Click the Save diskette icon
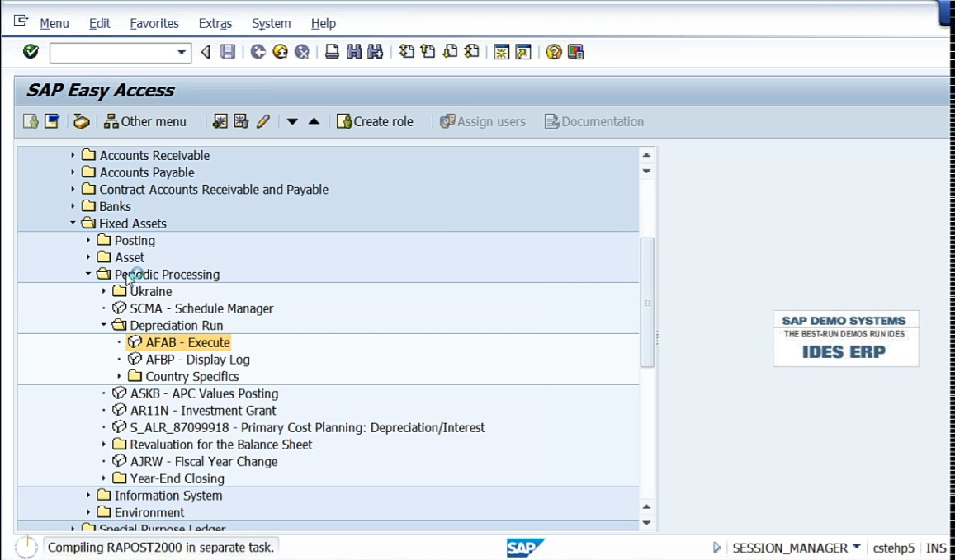 click(228, 52)
